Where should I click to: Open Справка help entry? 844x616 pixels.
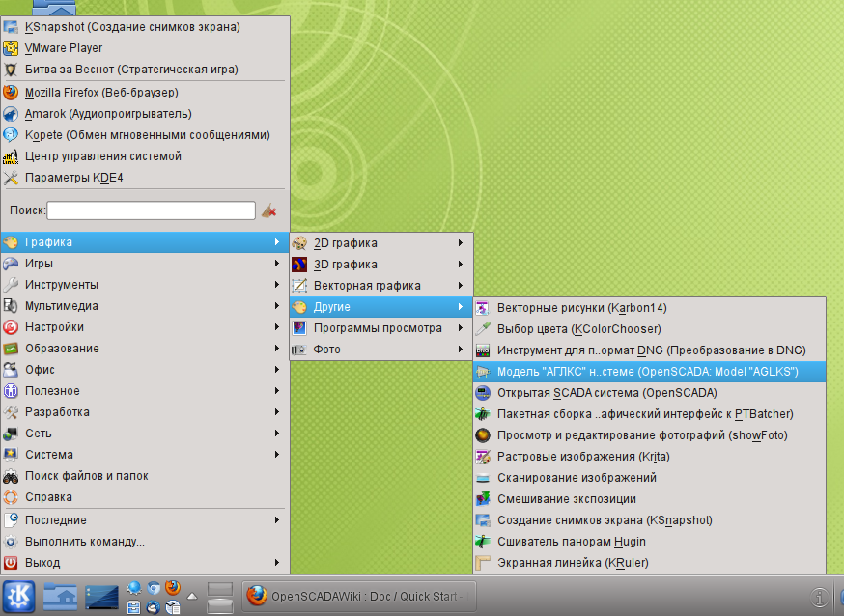145,497
